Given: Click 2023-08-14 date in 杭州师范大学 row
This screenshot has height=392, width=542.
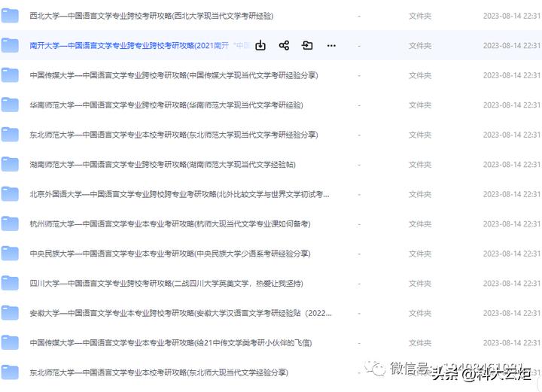Looking at the screenshot, I should click(x=512, y=223).
